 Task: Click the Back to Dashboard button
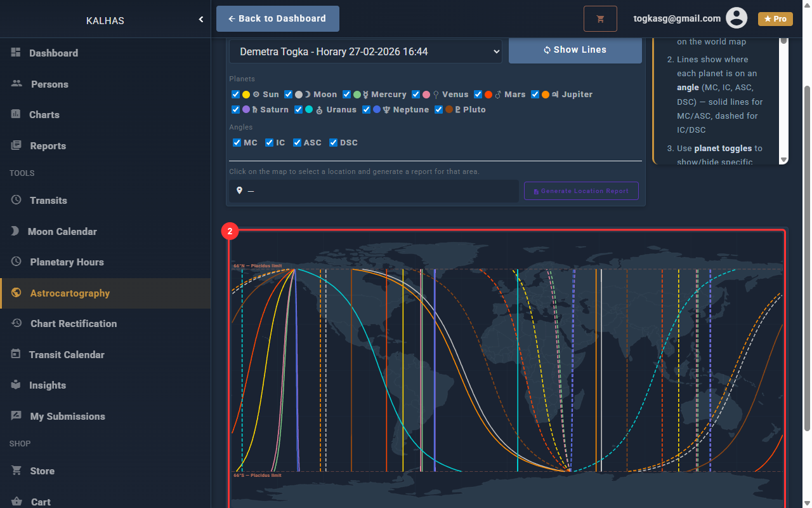tap(277, 19)
